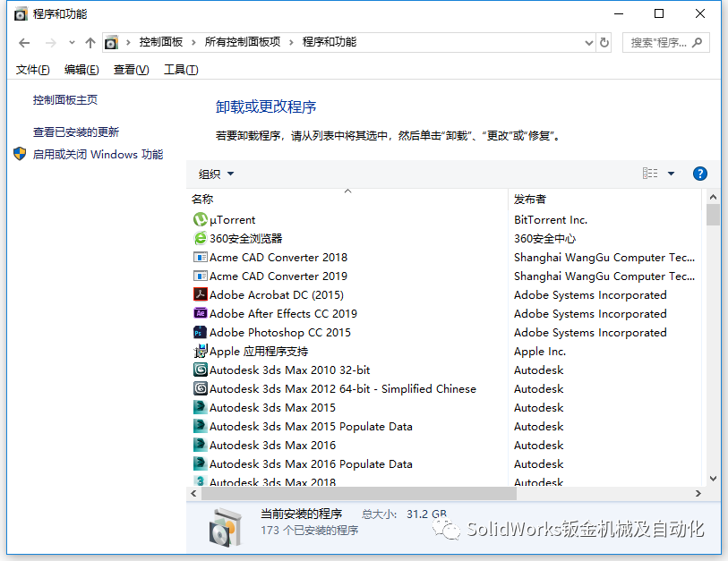This screenshot has height=561, width=728.
Task: Select Adobe Acrobat DC (2015) entry
Action: [277, 295]
